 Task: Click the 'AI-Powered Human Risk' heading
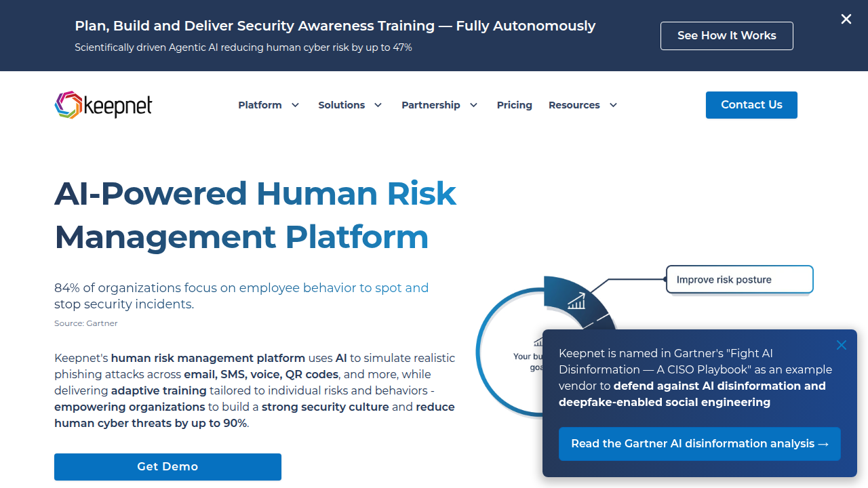point(255,193)
